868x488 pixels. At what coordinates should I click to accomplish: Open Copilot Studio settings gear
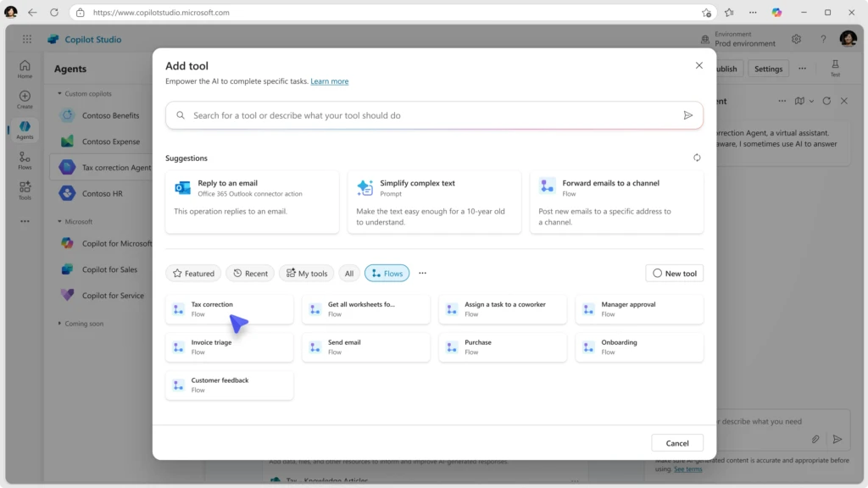coord(795,39)
